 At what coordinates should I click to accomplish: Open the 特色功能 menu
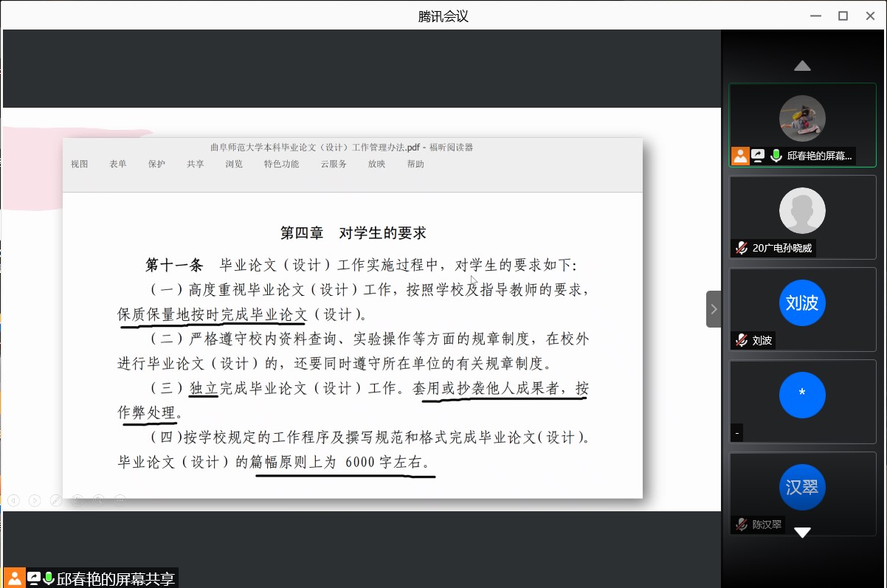tap(281, 164)
